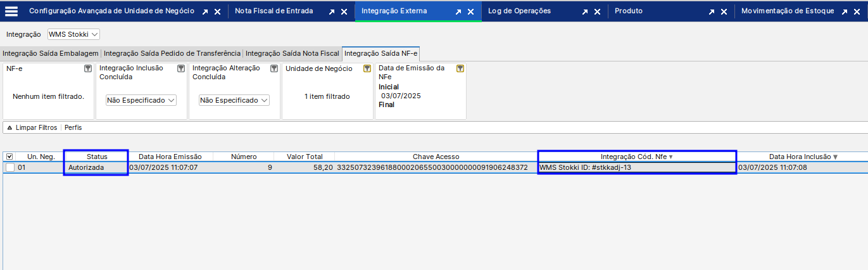Click the NF-e filter funnel icon
Screen dimensions: 868x270
coord(88,68)
